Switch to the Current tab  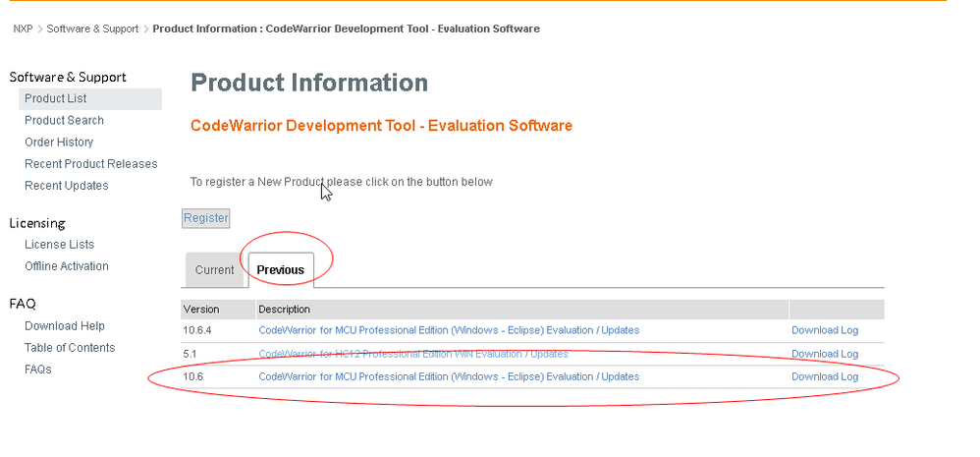click(x=214, y=270)
